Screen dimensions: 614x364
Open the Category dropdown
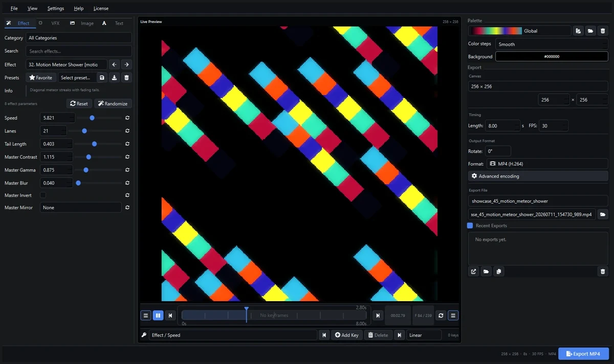[x=79, y=38]
